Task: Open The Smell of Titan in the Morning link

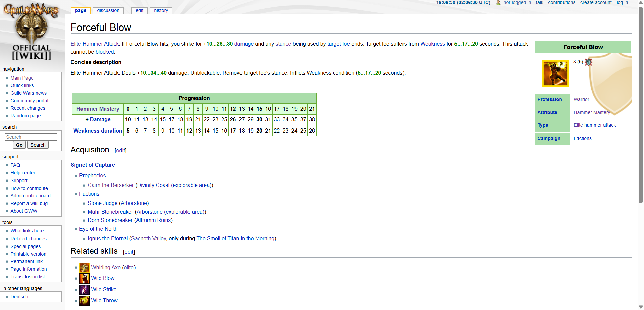Action: (235, 239)
